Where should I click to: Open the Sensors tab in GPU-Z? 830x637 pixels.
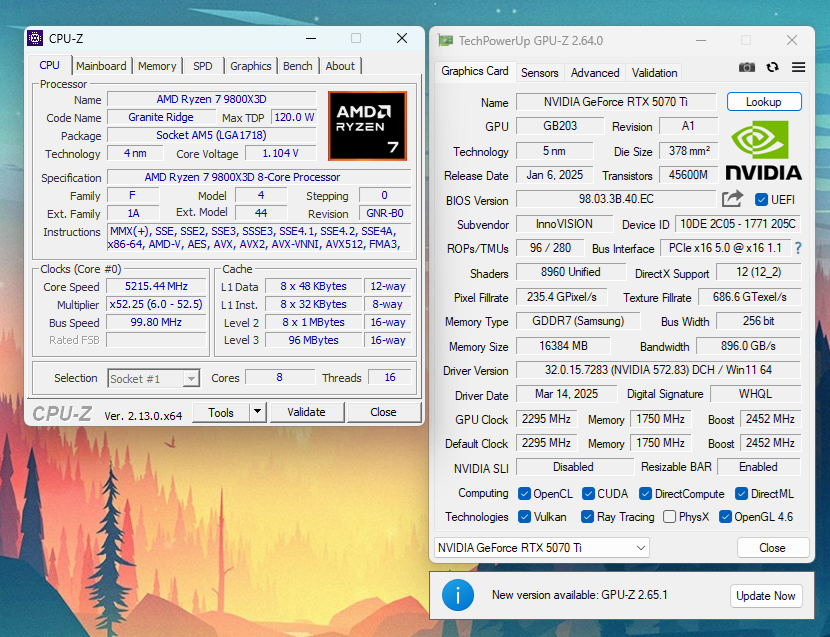(540, 73)
